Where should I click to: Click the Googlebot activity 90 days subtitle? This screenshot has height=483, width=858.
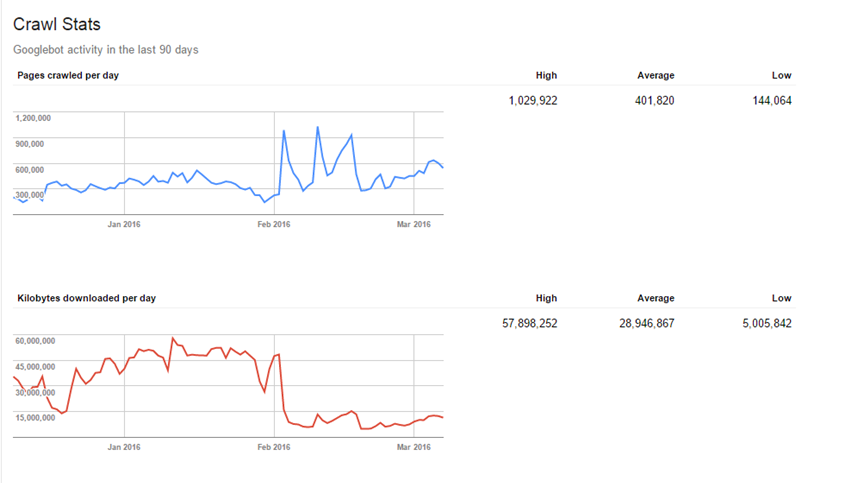pyautogui.click(x=108, y=49)
